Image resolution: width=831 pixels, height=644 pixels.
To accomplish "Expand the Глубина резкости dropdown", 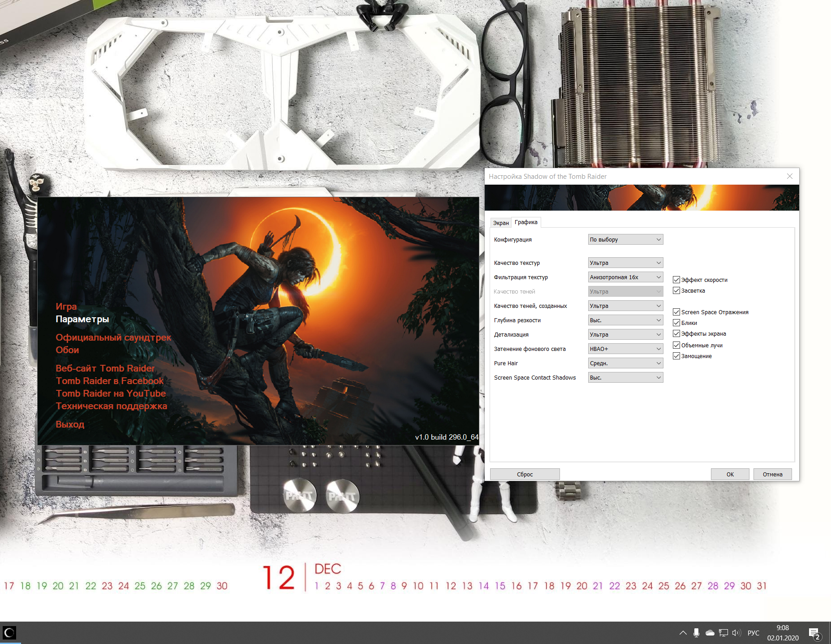I will coord(625,320).
